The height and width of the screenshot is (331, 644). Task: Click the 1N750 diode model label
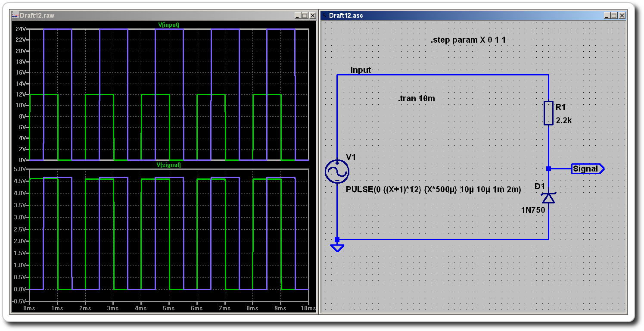533,210
